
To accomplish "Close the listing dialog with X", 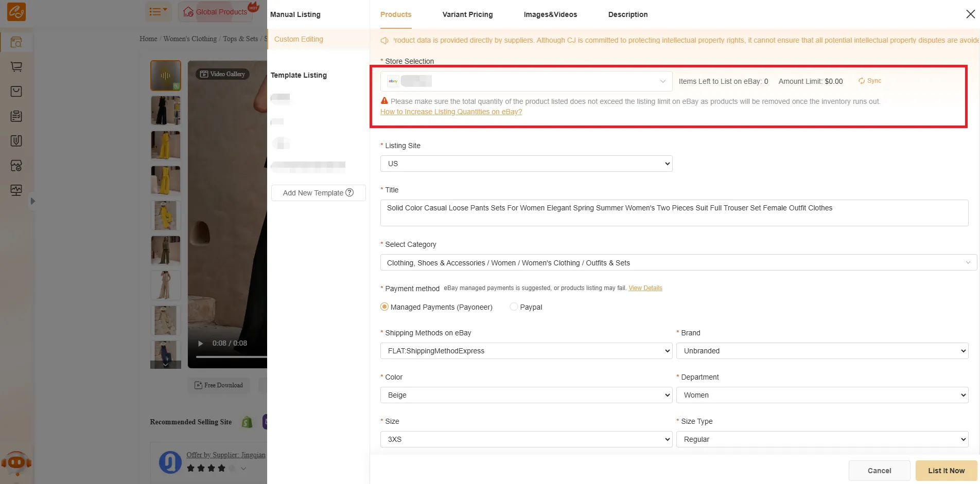I will 970,14.
